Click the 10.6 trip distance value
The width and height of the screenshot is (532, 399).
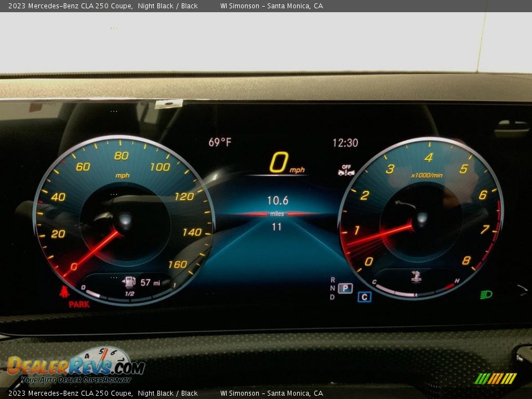pos(278,201)
